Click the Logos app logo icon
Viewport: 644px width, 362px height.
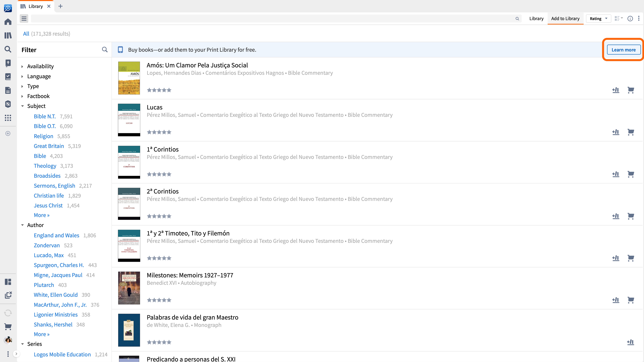click(x=8, y=8)
